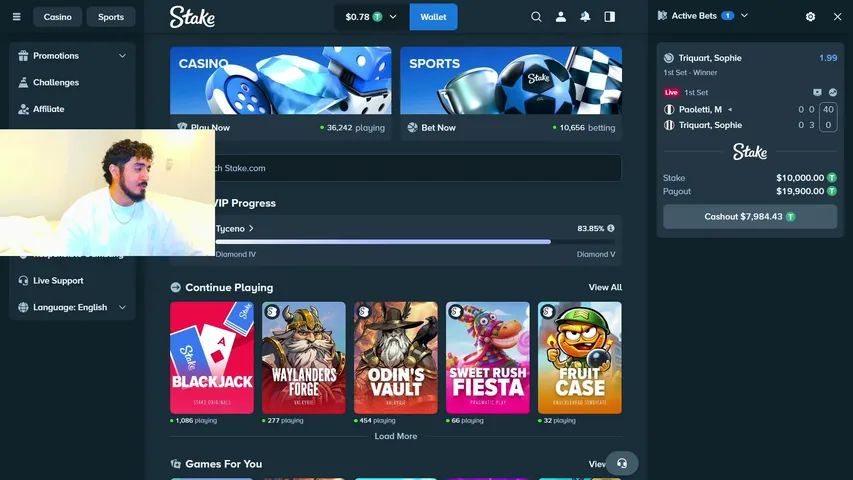Open Tyceno VIP profile chevron

point(251,228)
